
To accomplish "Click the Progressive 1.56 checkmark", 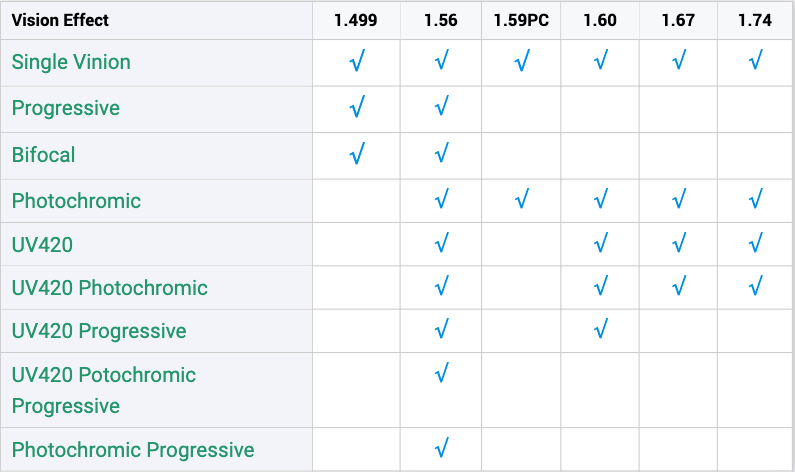I will (441, 108).
